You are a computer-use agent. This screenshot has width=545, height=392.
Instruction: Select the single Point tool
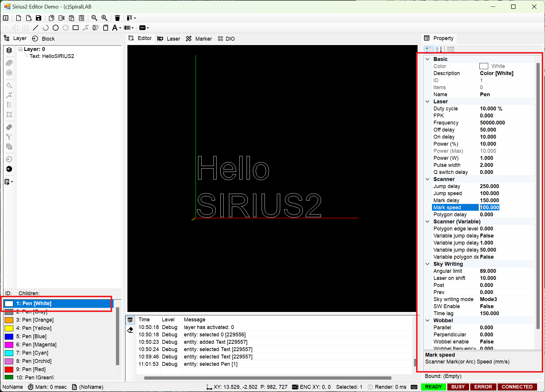click(x=6, y=28)
